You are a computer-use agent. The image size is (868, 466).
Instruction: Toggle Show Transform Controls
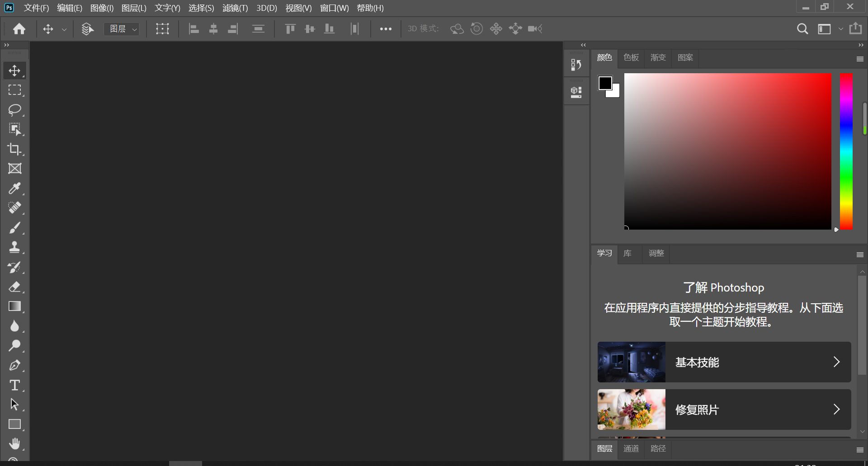pos(162,29)
